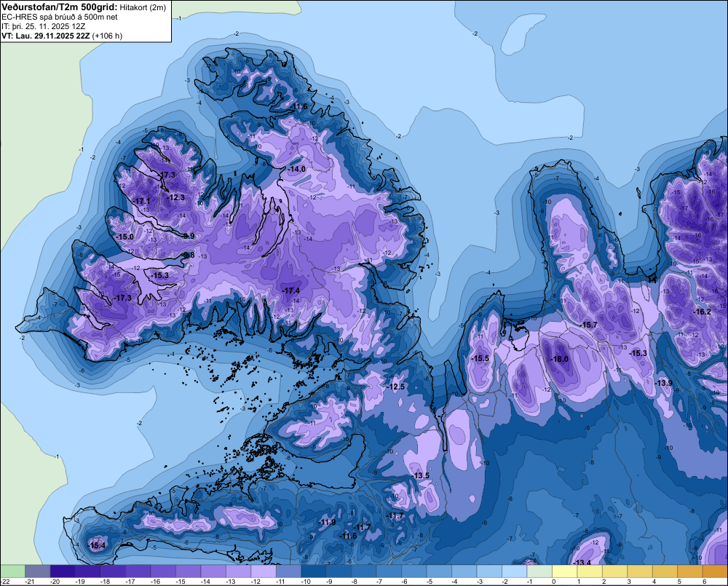This screenshot has width=728, height=586.
Task: Click the legend swatch above the -2 label
Action: point(513,571)
